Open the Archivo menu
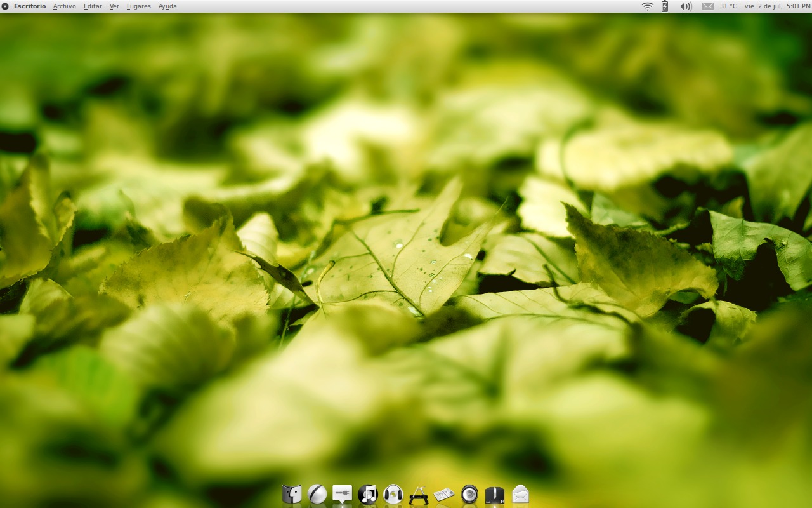 (65, 6)
